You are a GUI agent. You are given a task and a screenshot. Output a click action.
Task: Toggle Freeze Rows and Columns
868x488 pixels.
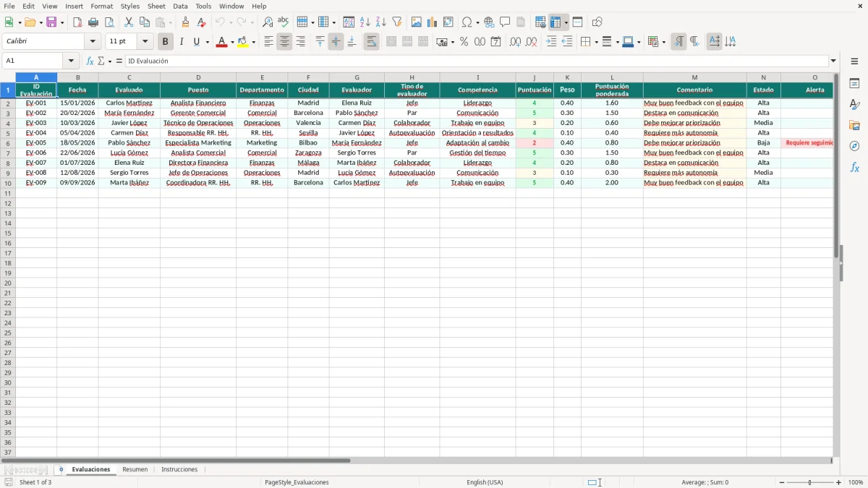[x=556, y=22]
